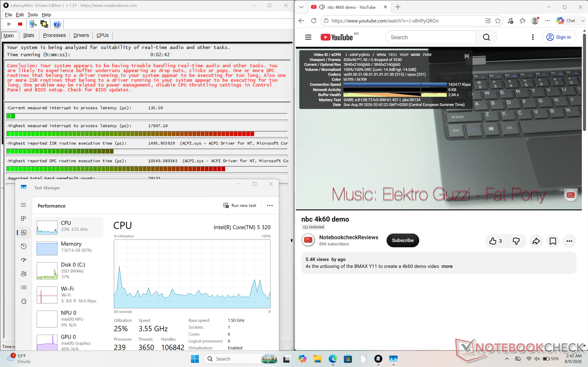Open Processes page in Task Manager sidebar

click(23, 219)
